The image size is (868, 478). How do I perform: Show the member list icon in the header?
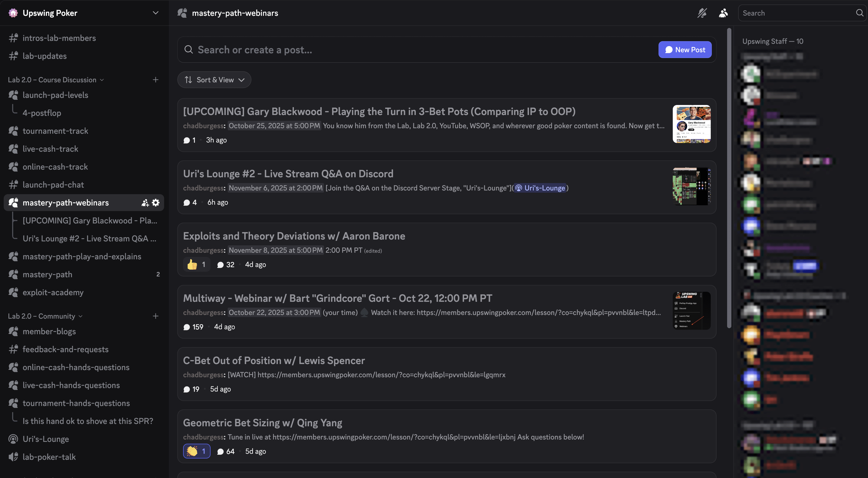pos(723,13)
